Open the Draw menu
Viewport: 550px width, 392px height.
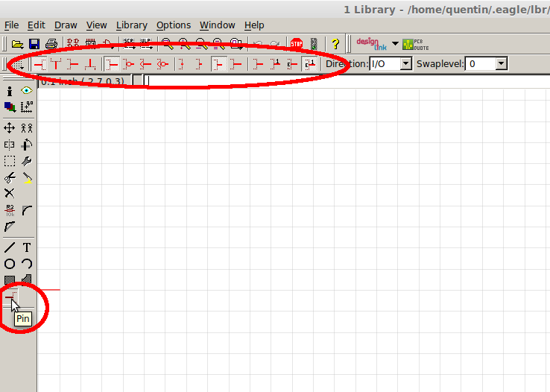pos(66,25)
